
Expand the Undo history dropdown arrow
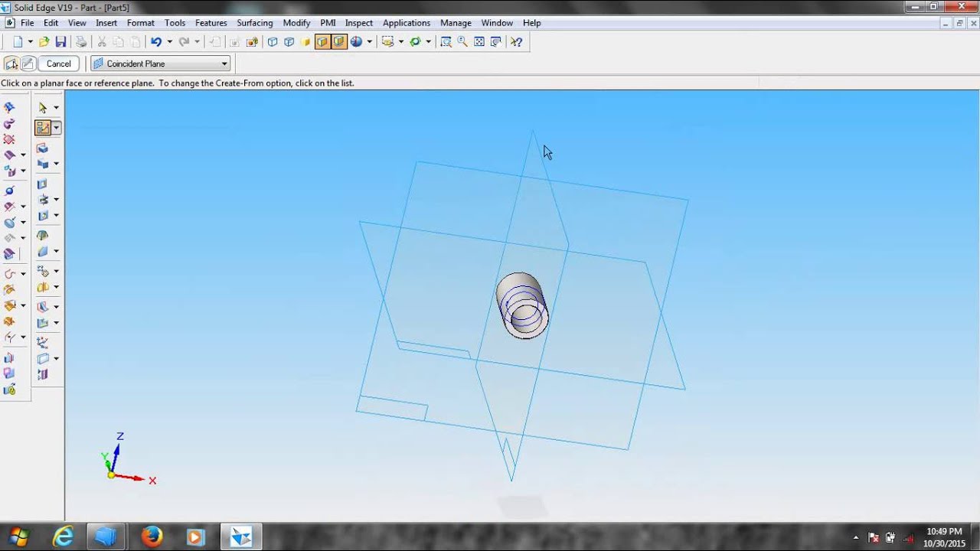pyautogui.click(x=169, y=42)
